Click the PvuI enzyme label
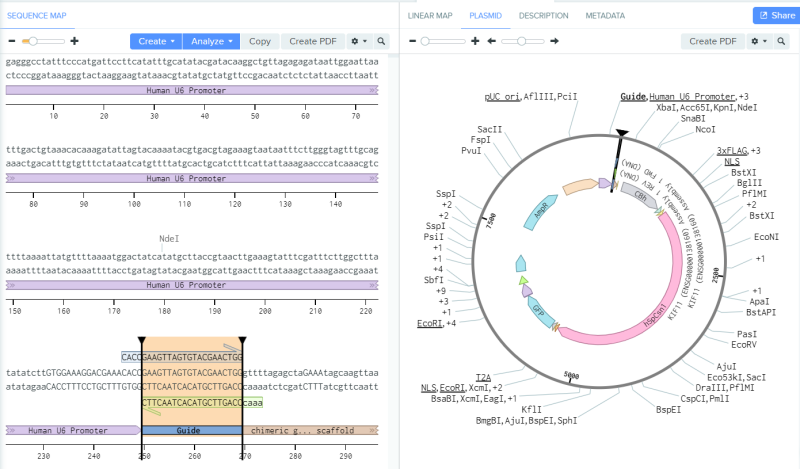 click(x=471, y=151)
